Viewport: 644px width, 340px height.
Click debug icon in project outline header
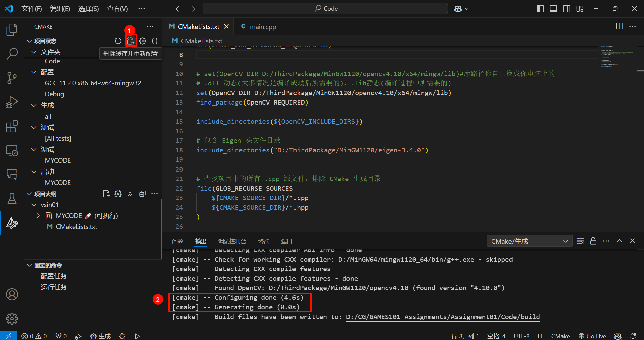pyautogui.click(x=118, y=194)
